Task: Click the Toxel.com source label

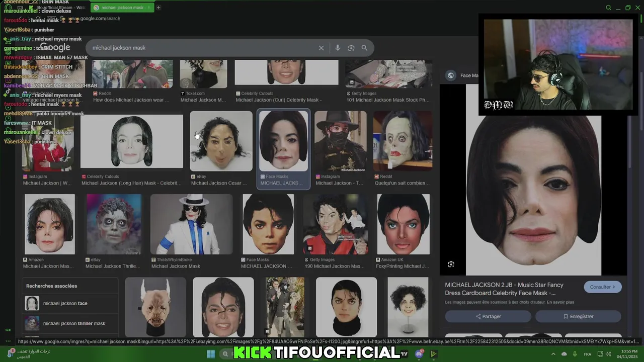Action: pos(195,94)
